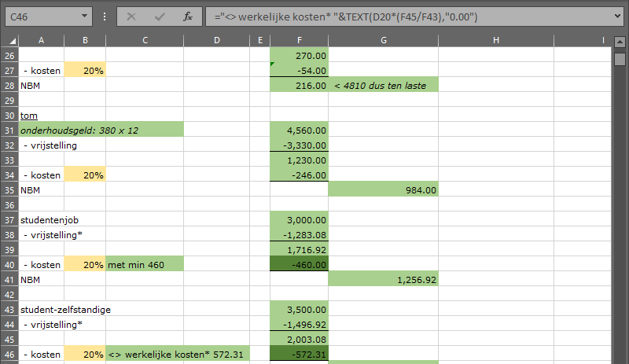629x364 pixels.
Task: Select row 26 header
Action: pyautogui.click(x=9, y=56)
